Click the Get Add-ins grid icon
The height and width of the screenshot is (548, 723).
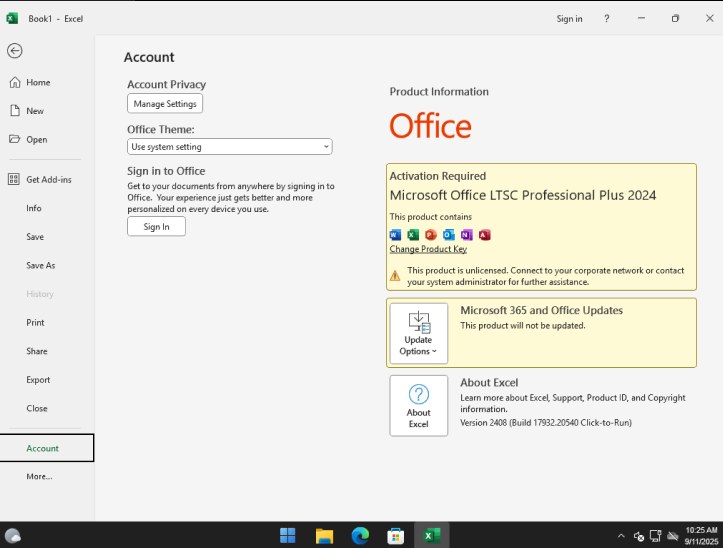point(14,179)
